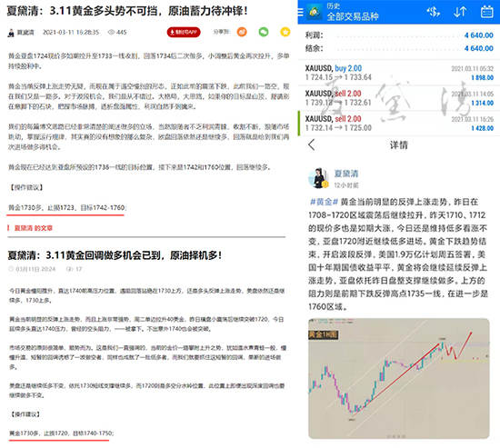
Task: Click the red download app button
Action: pyautogui.click(x=184, y=32)
